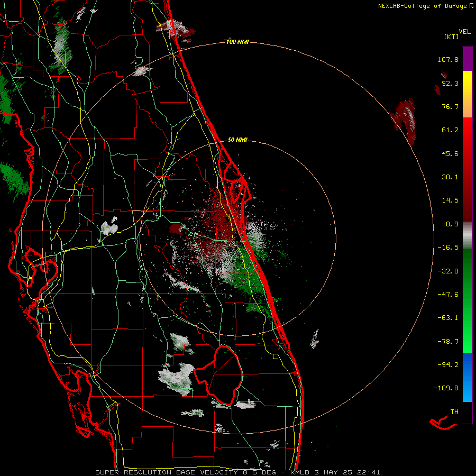Image resolution: width=476 pixels, height=476 pixels.
Task: Click the Super-Resolution Base Velocity caption
Action: 237,472
